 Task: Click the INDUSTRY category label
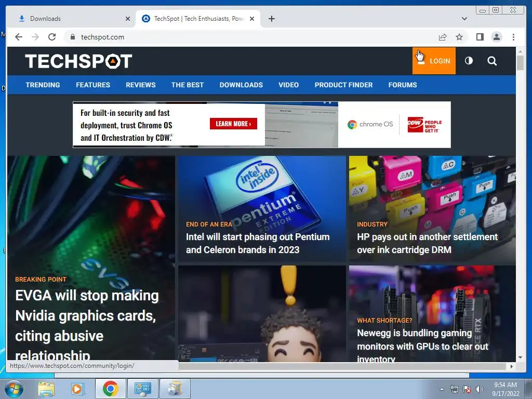coord(372,224)
